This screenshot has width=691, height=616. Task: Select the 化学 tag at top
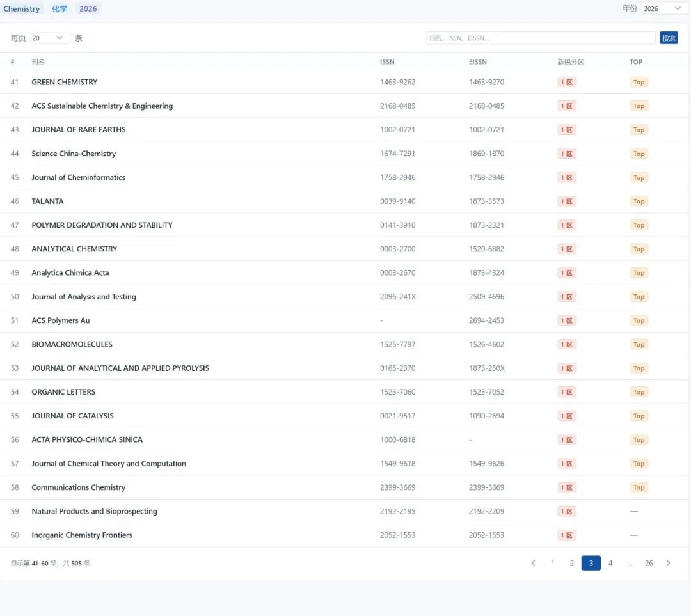pos(60,9)
